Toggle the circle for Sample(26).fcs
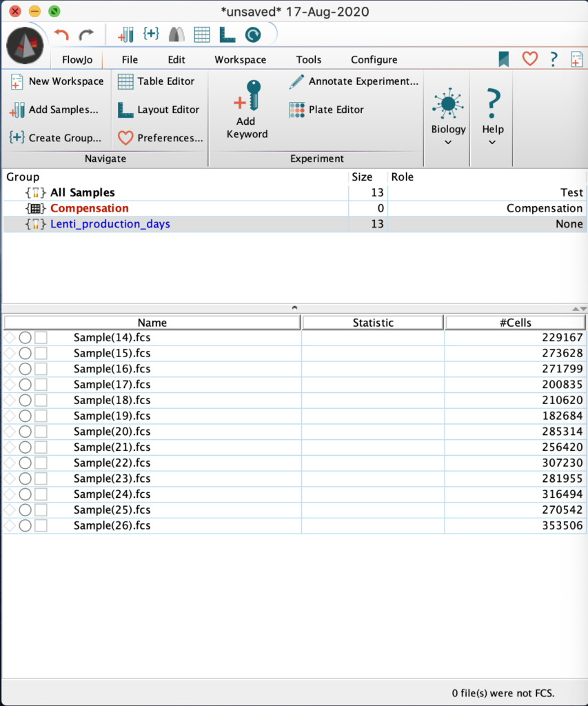 pos(26,525)
